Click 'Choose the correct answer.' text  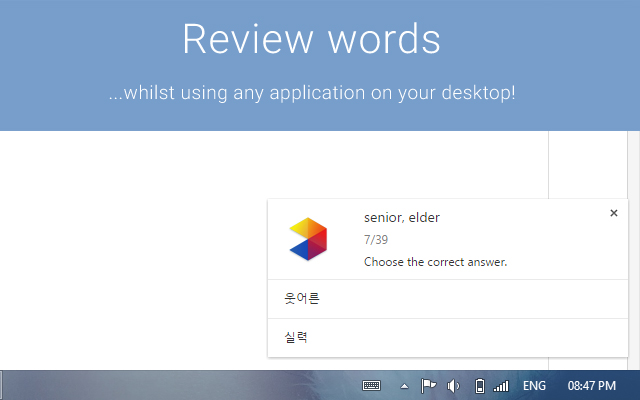pos(436,262)
